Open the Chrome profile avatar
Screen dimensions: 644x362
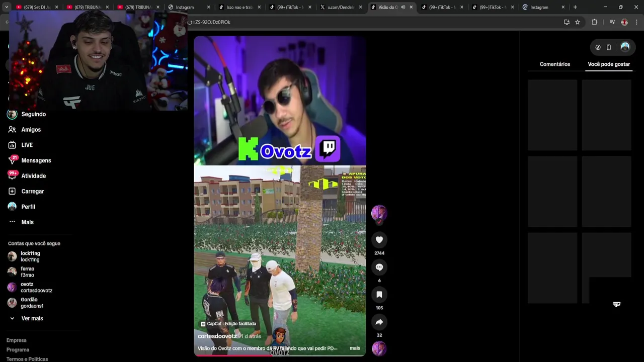(x=624, y=22)
